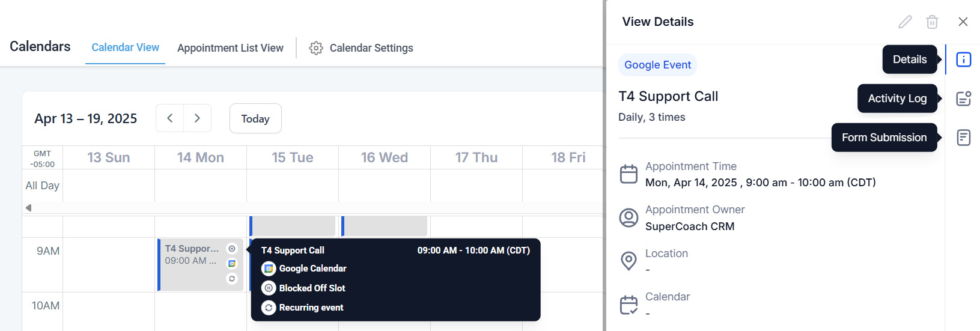Click the Google Event badge
This screenshot has height=331, width=980.
click(657, 65)
